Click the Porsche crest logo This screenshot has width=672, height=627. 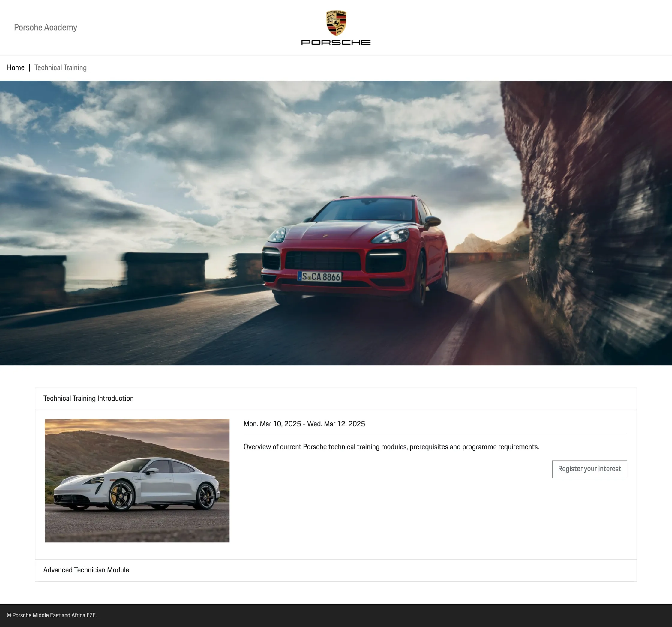(336, 27)
